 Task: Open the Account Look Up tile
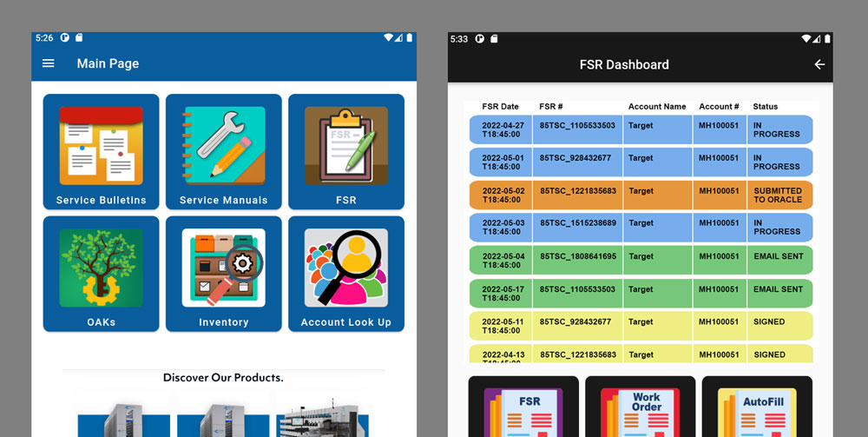345,273
